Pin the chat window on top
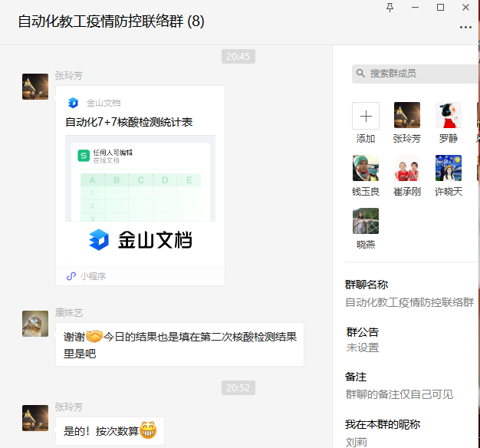Image resolution: width=480 pixels, height=448 pixels. (x=390, y=7)
